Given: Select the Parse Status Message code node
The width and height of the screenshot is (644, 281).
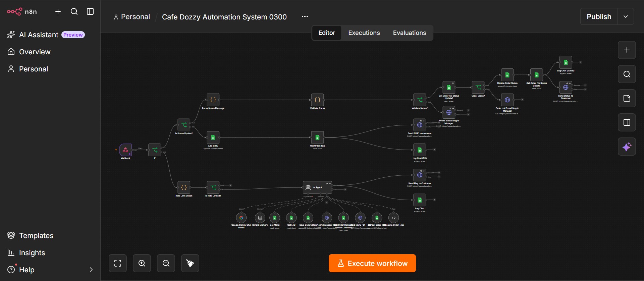Looking at the screenshot, I should pyautogui.click(x=213, y=100).
